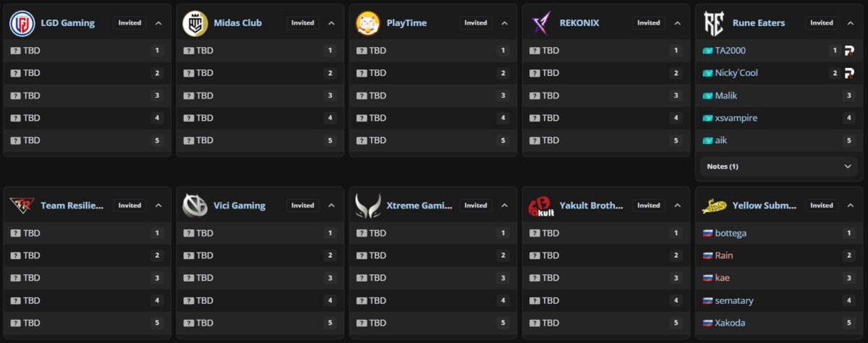
Task: Click the Team Resilience logo icon
Action: [22, 206]
